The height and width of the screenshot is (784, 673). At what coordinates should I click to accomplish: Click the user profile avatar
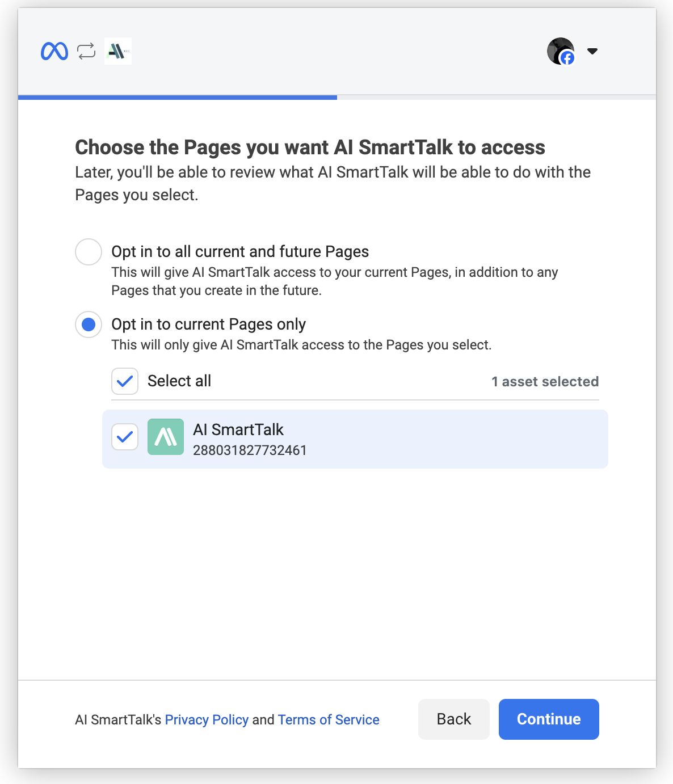click(558, 49)
